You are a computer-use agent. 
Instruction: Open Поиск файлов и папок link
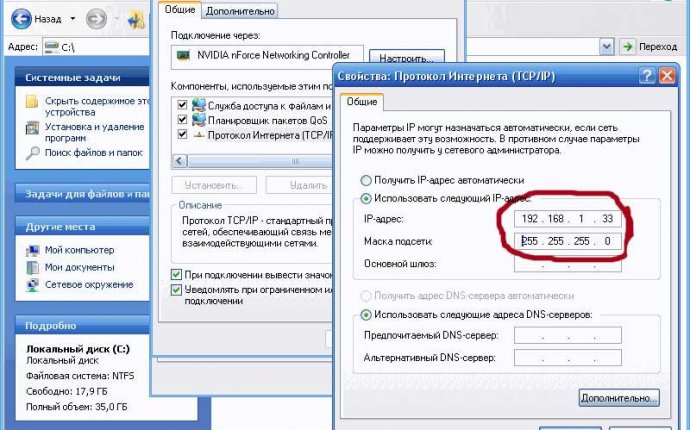tap(93, 153)
